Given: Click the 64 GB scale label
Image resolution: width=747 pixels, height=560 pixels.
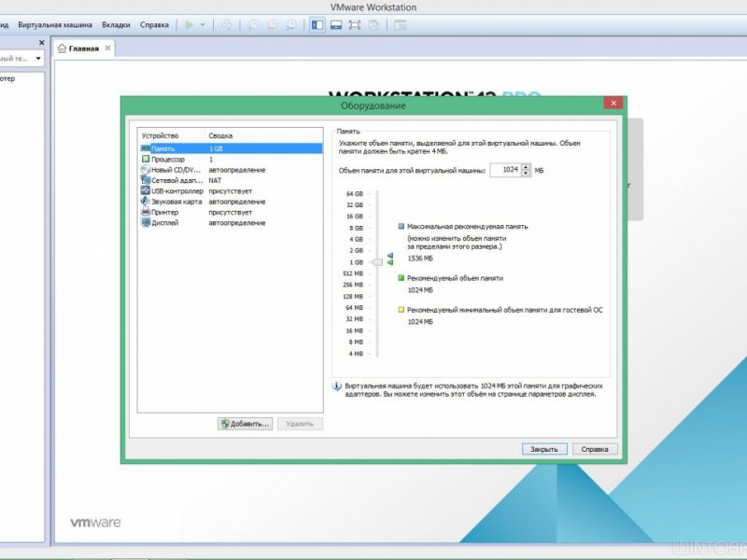Looking at the screenshot, I should tap(355, 194).
